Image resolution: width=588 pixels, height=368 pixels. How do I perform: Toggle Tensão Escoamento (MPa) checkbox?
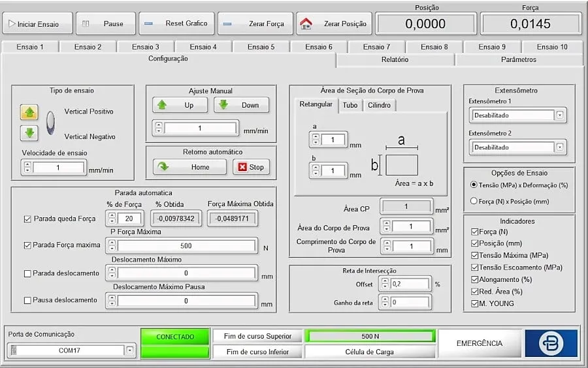pos(475,268)
